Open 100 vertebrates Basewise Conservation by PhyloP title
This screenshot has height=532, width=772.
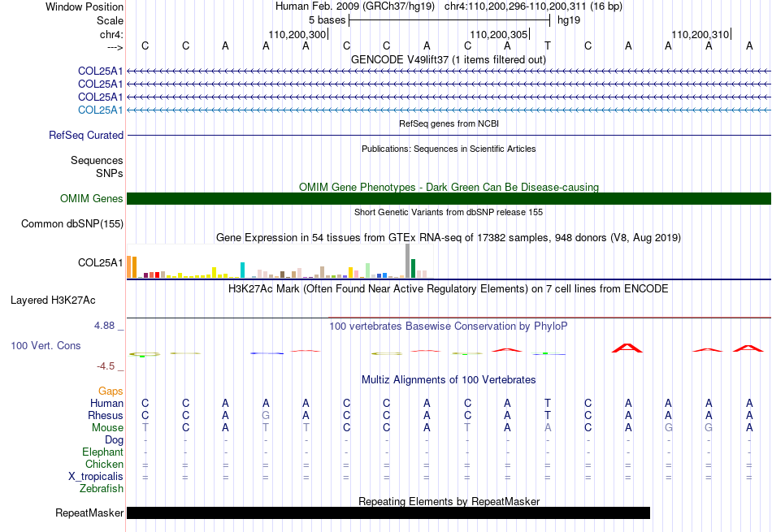coord(448,326)
